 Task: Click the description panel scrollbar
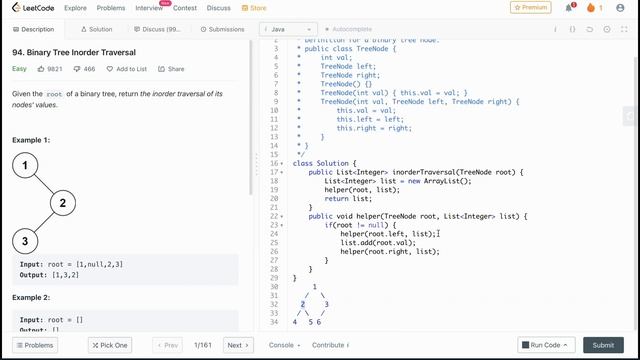point(251,118)
